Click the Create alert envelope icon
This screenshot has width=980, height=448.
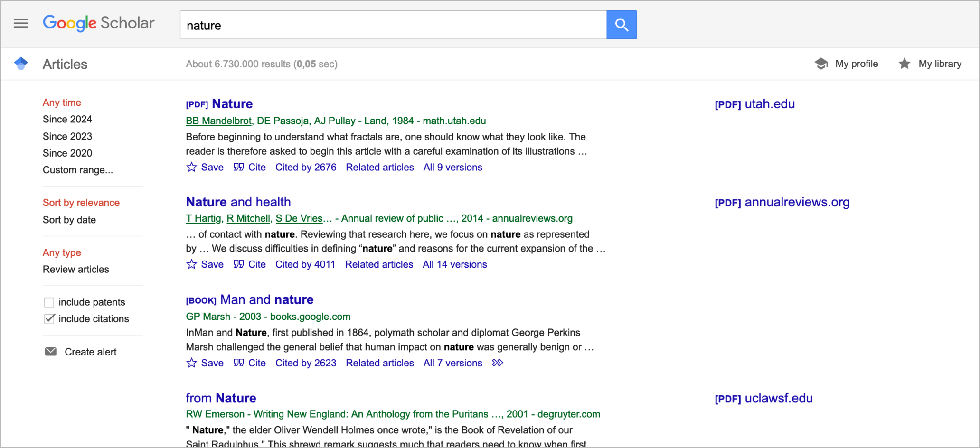tap(50, 352)
